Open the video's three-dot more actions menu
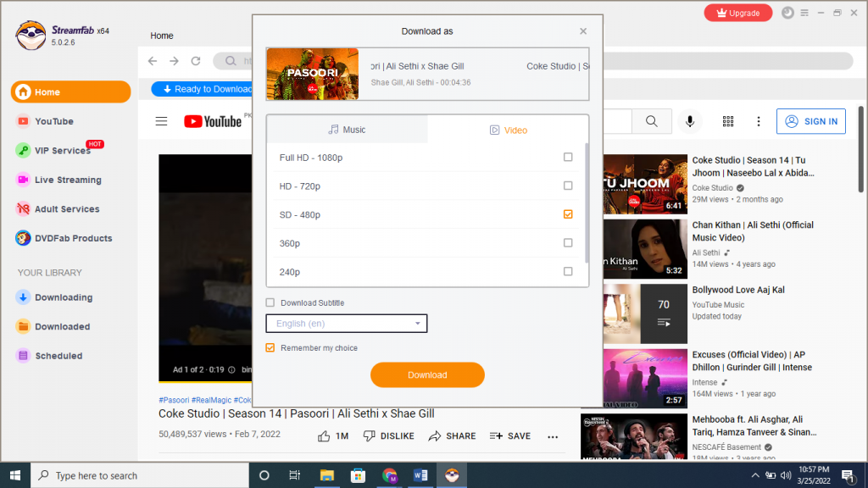 [553, 436]
